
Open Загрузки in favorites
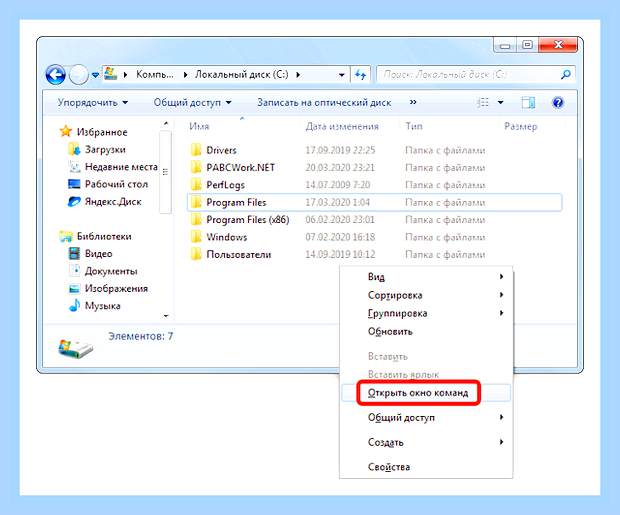(105, 150)
